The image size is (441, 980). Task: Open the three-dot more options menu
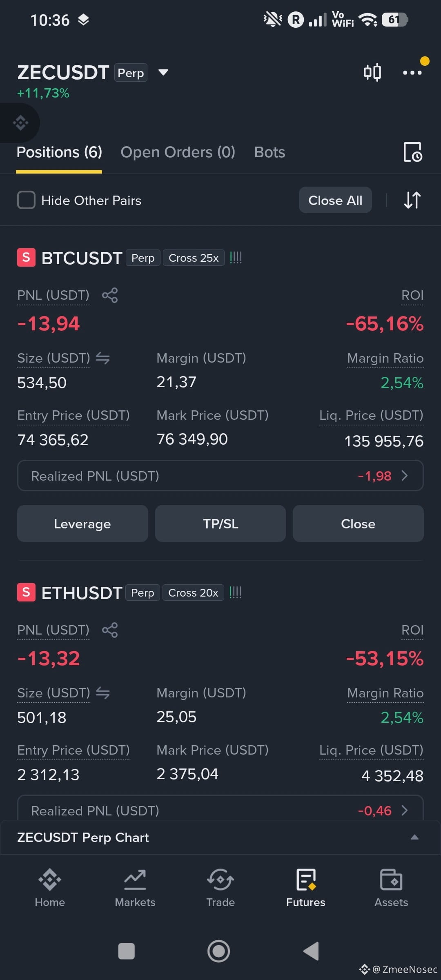[412, 73]
